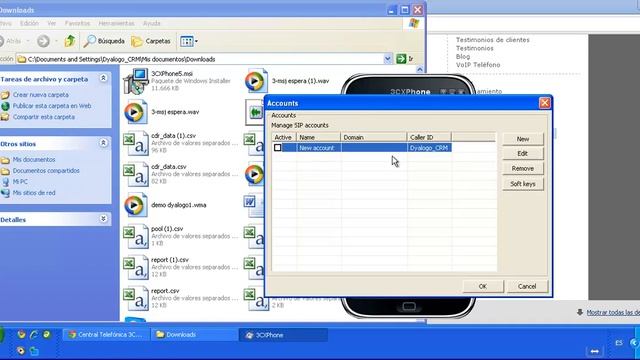Select 3-msj espera (1).wav file icon
The width and height of the screenshot is (640, 360).
256,81
